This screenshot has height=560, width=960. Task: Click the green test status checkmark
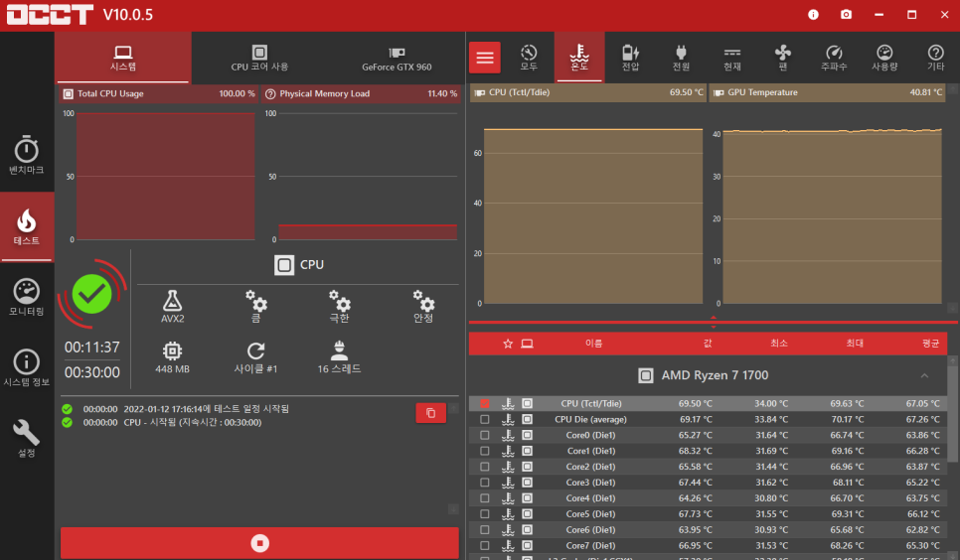click(x=91, y=294)
